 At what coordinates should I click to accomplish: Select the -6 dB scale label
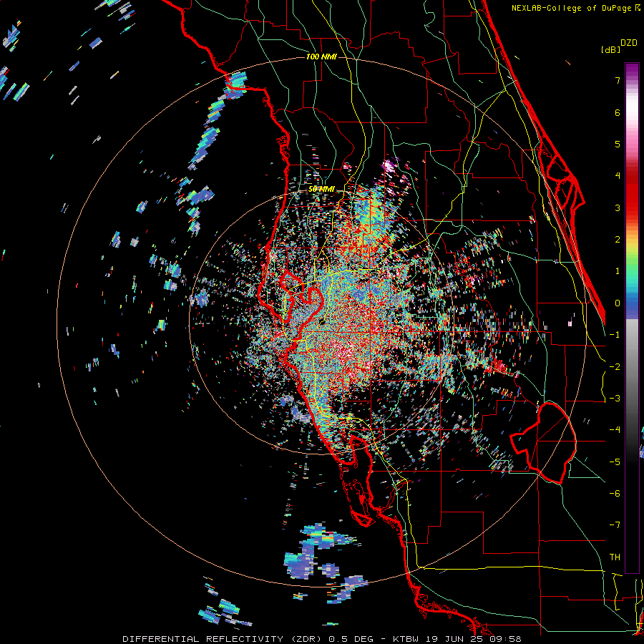click(615, 494)
